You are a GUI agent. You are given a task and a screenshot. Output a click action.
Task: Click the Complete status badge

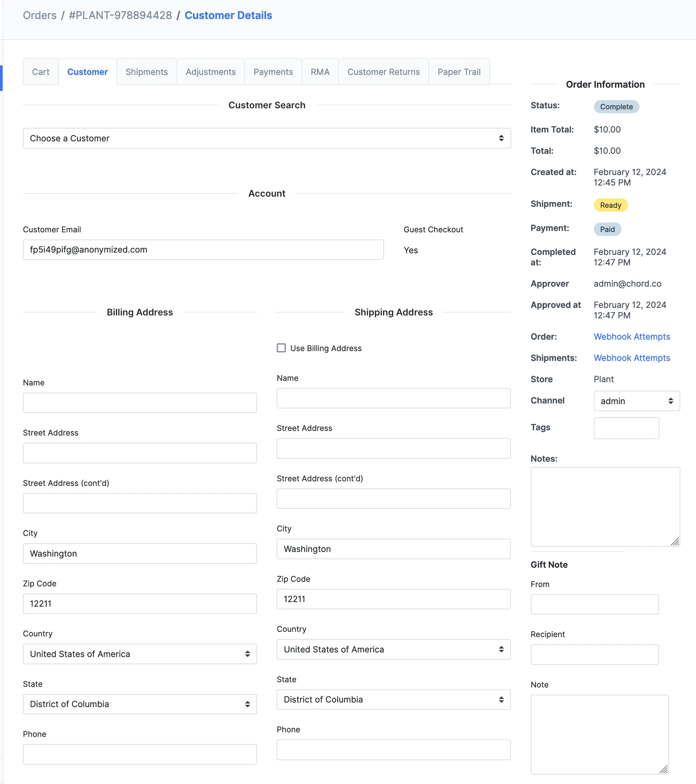click(616, 107)
